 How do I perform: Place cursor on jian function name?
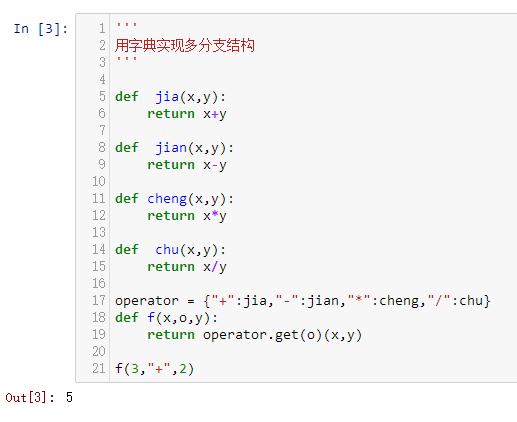tap(171, 148)
